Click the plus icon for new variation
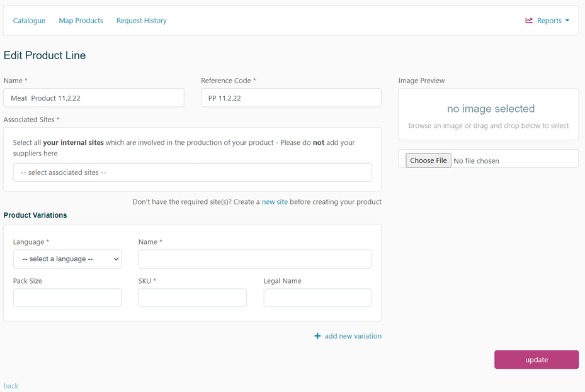Viewport: 585px width, 392px height. [317, 336]
